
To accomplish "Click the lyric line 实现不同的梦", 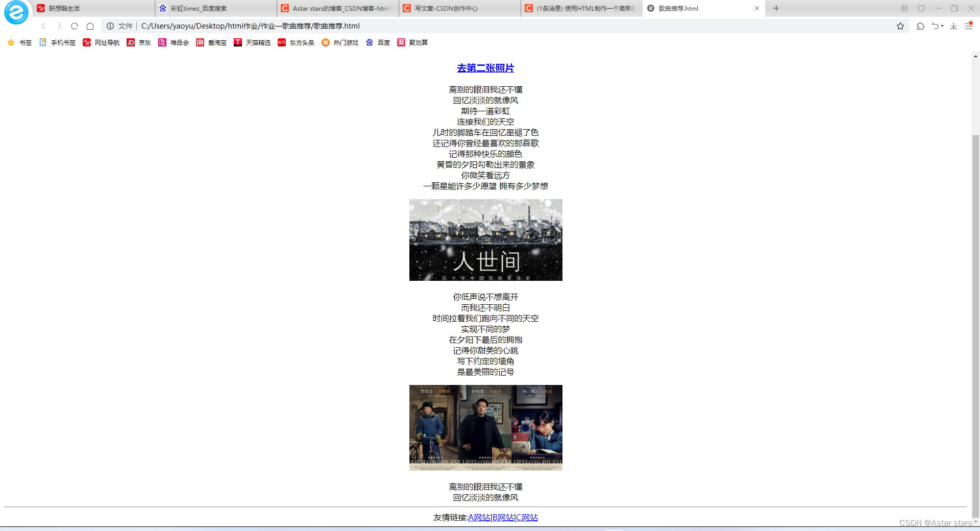I will tap(485, 329).
